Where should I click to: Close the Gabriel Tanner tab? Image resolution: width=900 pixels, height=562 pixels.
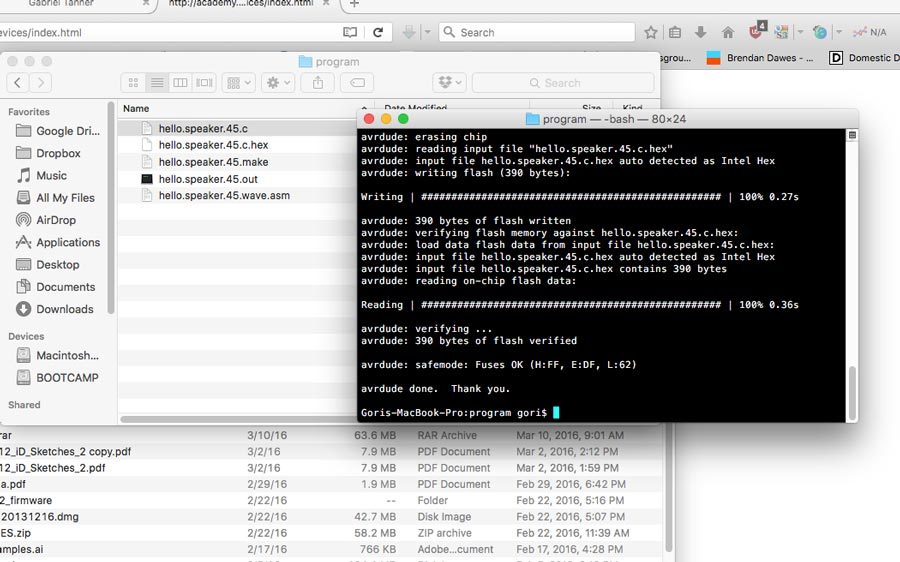coord(146,3)
